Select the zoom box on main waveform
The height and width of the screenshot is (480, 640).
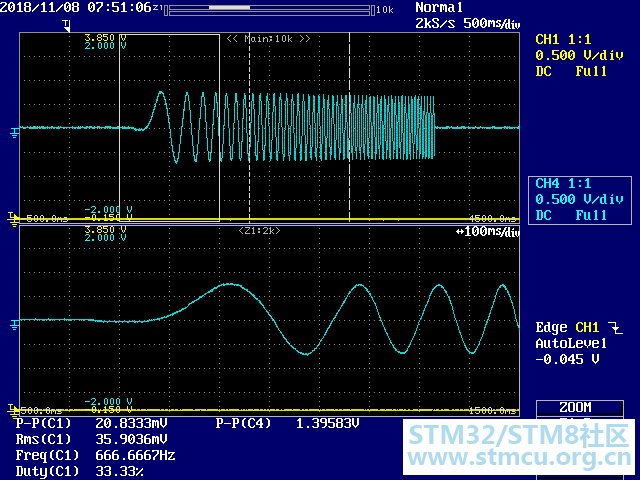click(169, 128)
